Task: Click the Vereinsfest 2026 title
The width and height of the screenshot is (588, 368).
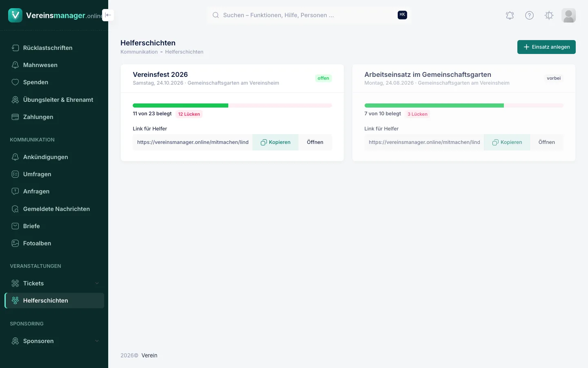Action: (160, 74)
